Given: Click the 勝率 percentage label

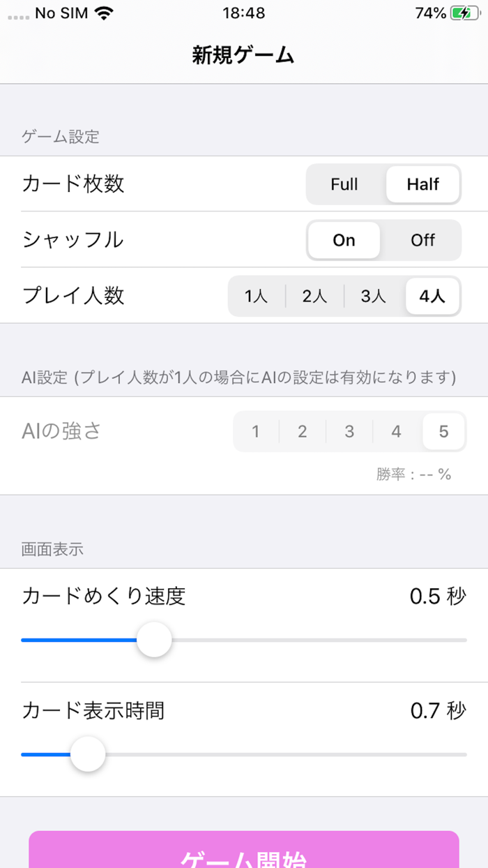Looking at the screenshot, I should [415, 474].
